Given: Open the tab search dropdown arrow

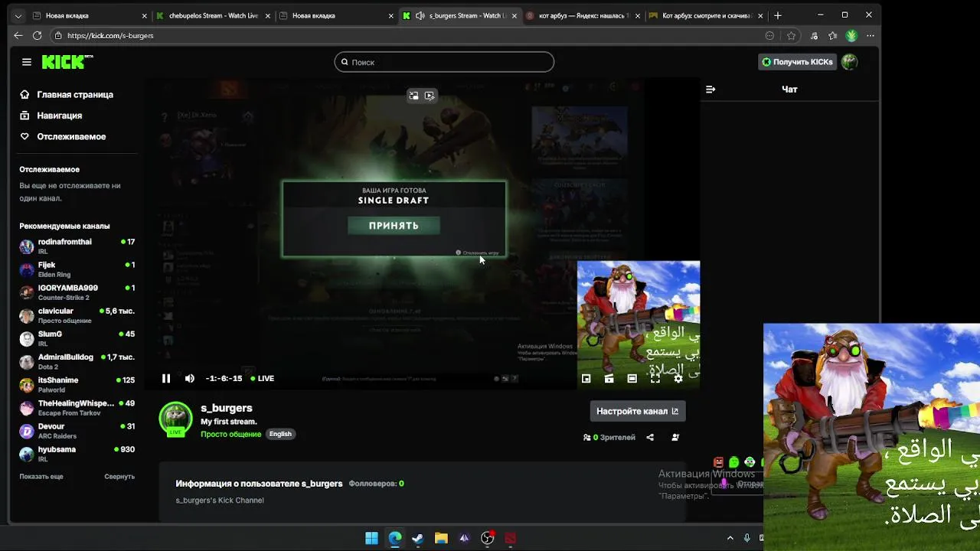Looking at the screenshot, I should pyautogui.click(x=18, y=15).
